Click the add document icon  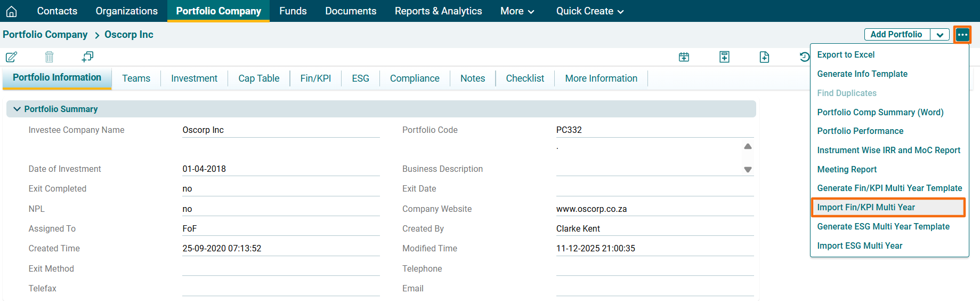[x=764, y=57]
